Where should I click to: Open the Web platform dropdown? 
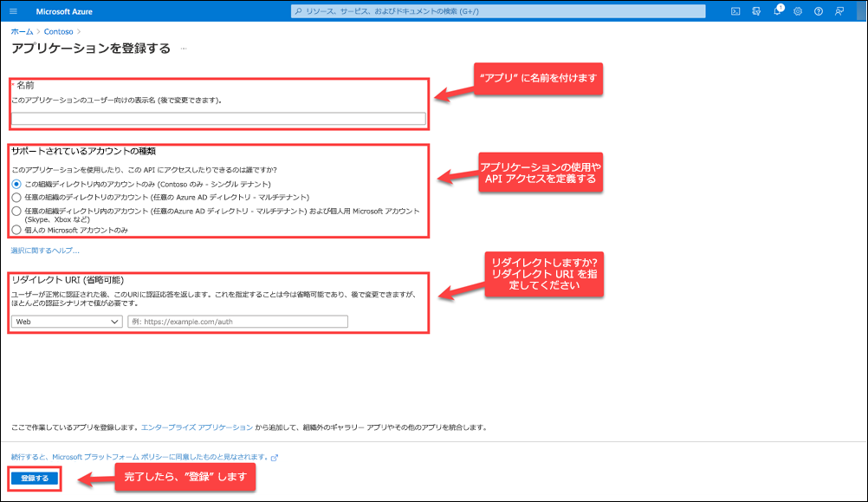tap(67, 322)
